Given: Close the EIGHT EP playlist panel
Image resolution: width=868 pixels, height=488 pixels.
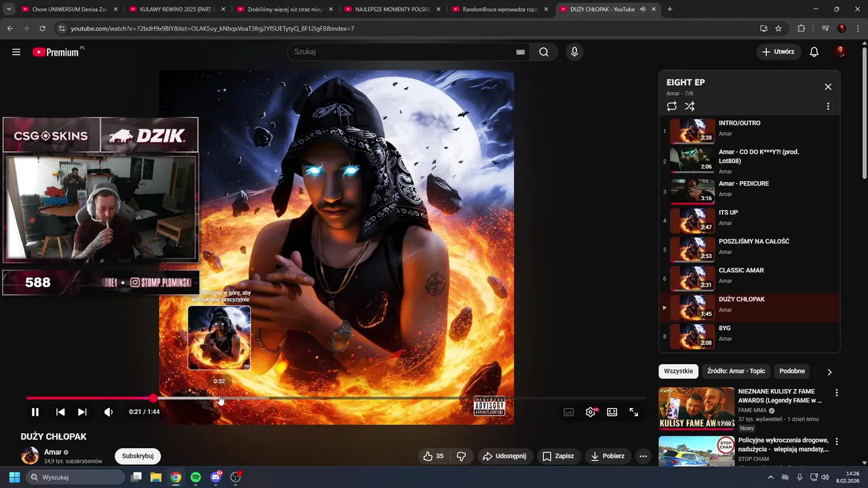Looking at the screenshot, I should tap(828, 87).
